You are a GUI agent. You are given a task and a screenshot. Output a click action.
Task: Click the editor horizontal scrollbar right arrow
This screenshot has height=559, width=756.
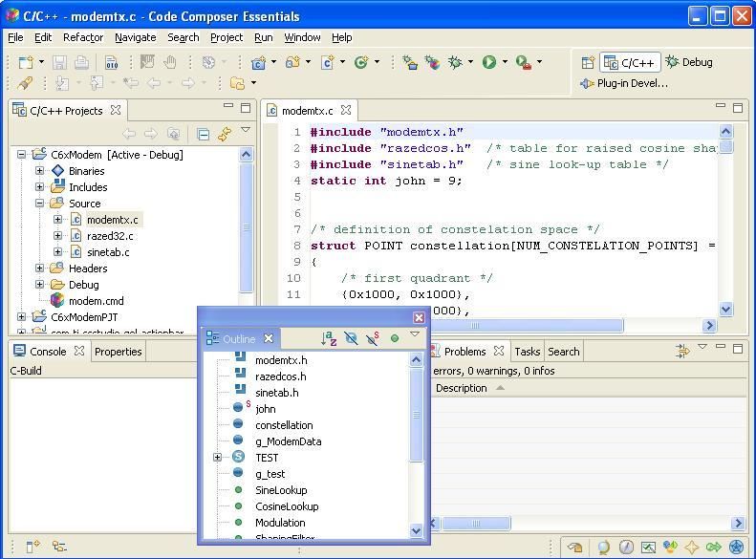pyautogui.click(x=709, y=326)
